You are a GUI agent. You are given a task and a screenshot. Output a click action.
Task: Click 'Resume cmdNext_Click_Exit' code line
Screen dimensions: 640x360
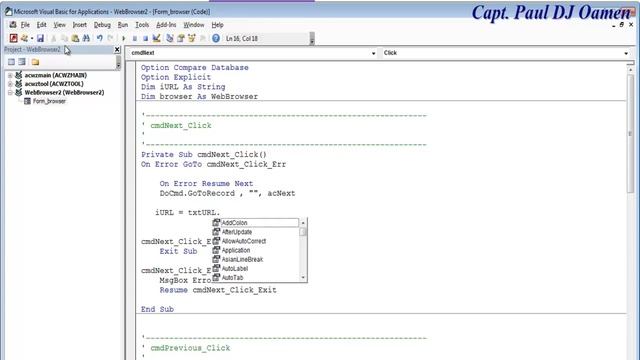218,290
